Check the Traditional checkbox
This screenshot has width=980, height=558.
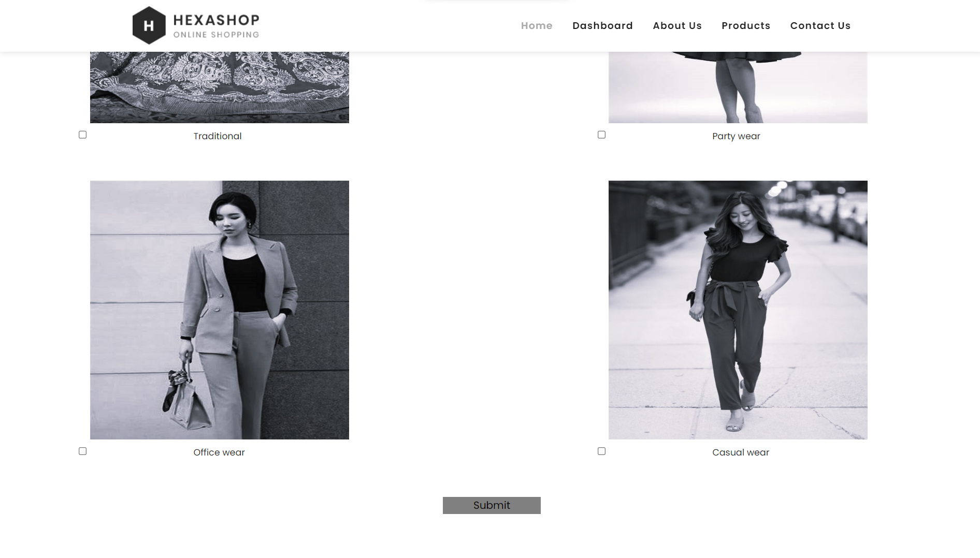[82, 135]
